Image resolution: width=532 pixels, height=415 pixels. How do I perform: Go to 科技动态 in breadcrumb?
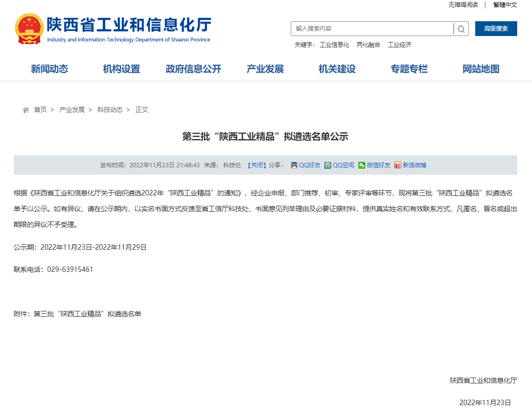click(x=110, y=110)
